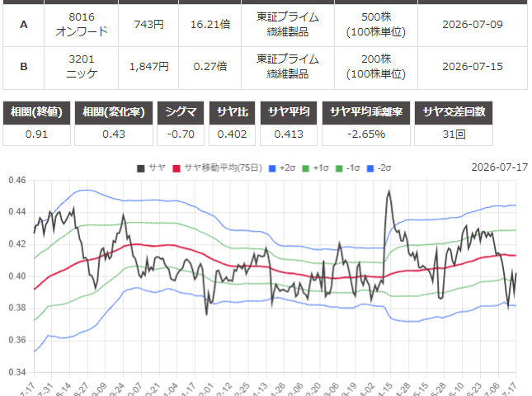Click the 3201 ニッケ stock cell
Image resolution: width=532 pixels, height=396 pixels.
82,67
